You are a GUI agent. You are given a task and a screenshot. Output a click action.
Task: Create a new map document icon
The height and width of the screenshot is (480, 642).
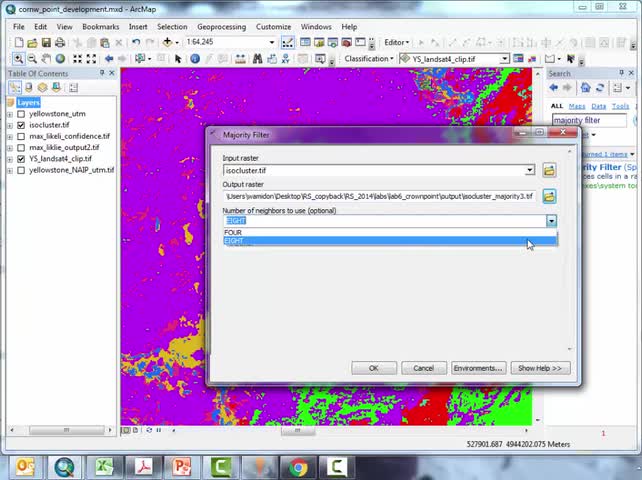pos(19,42)
